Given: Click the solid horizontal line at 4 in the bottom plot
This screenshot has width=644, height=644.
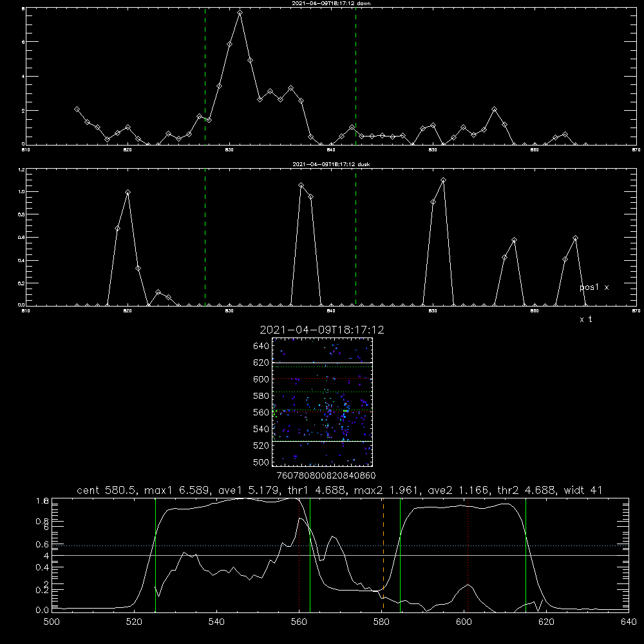Looking at the screenshot, I should pos(341,555).
